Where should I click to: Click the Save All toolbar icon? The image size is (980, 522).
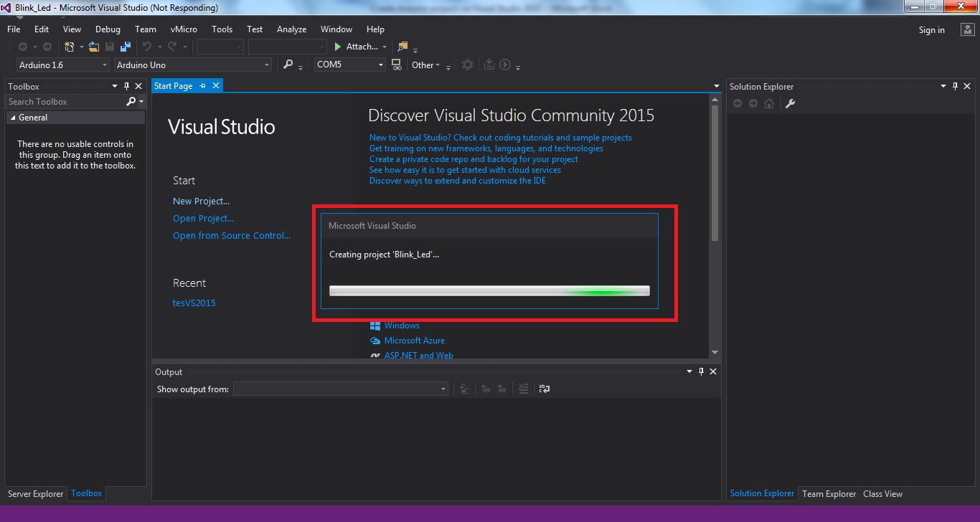[x=126, y=47]
